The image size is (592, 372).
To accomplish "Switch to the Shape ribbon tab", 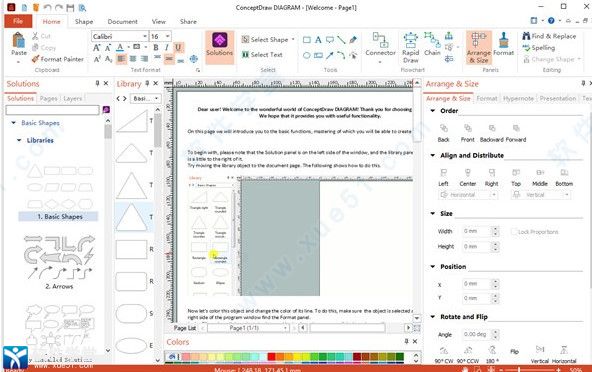I will [x=84, y=22].
